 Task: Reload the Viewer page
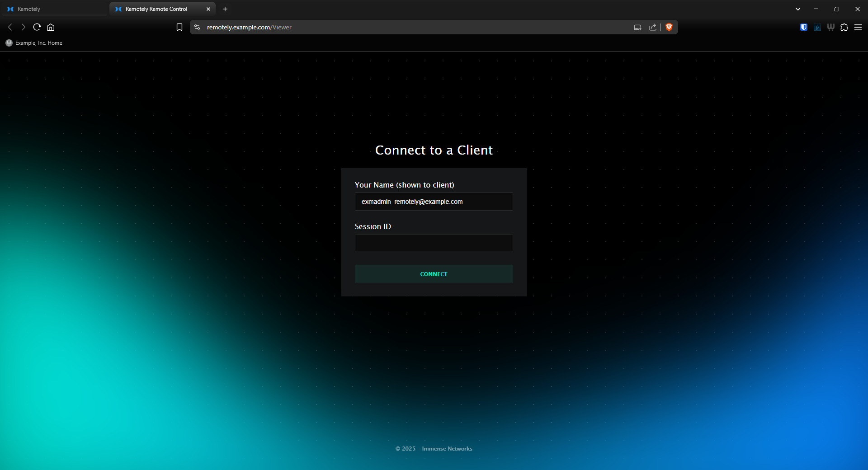click(37, 27)
